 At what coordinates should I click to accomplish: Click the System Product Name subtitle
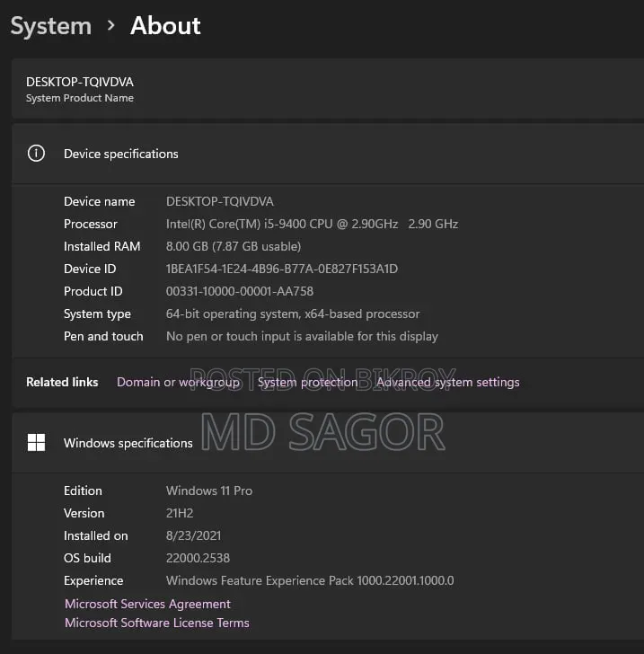[x=80, y=98]
